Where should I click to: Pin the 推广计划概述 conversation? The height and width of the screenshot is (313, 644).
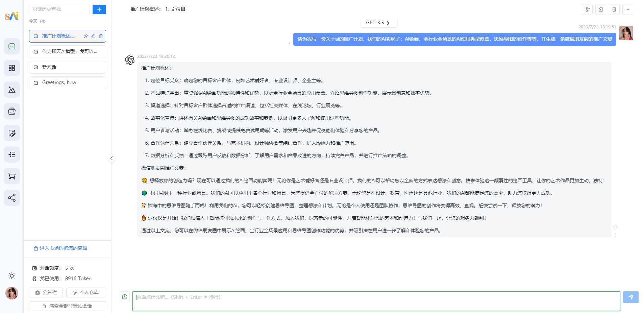coord(86,36)
